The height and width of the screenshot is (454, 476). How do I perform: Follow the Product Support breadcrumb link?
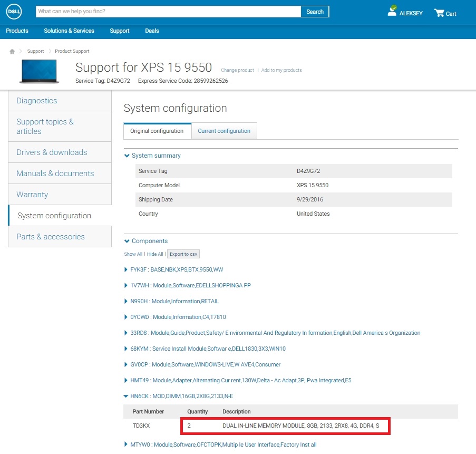[x=72, y=51]
